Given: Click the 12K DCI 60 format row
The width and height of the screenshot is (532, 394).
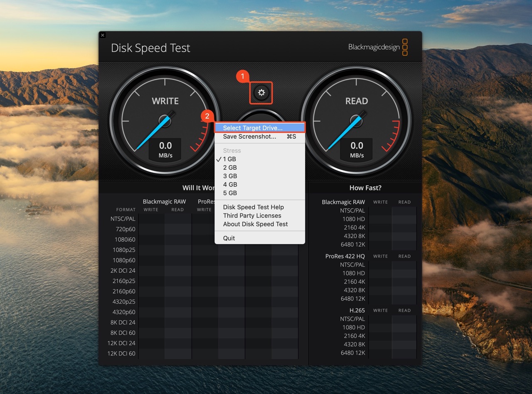Looking at the screenshot, I should click(x=122, y=354).
